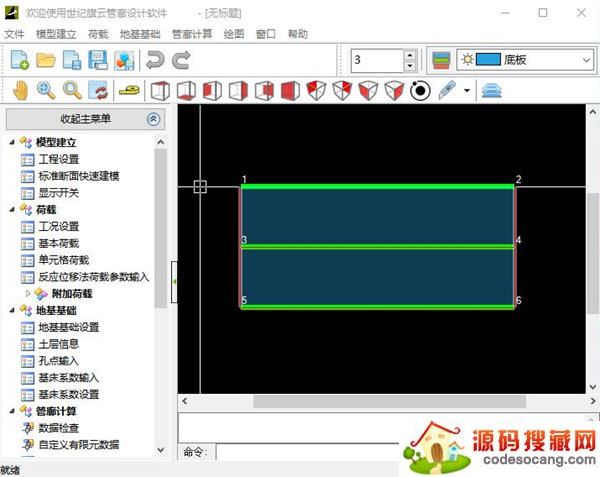The width and height of the screenshot is (600, 477).
Task: Open the 模型建立 menu
Action: (56, 34)
